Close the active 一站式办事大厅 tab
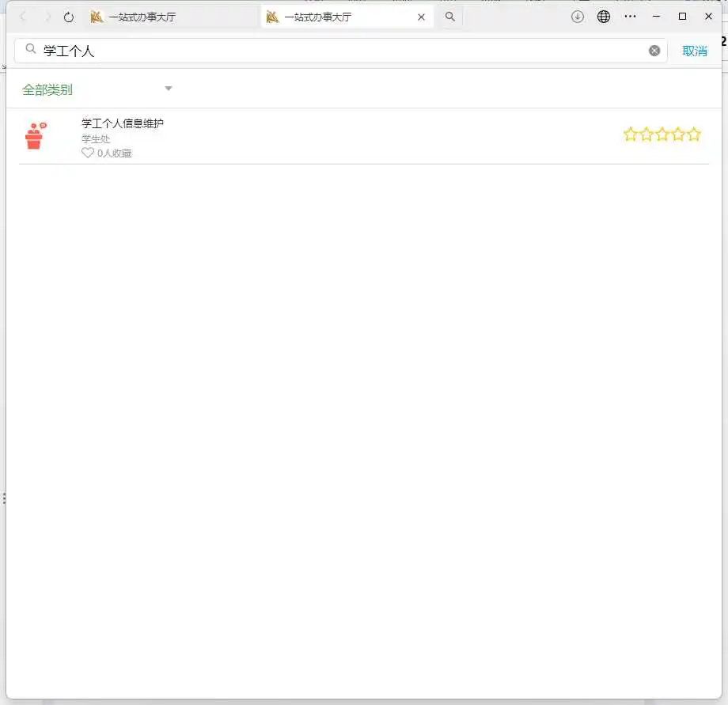The image size is (728, 705). pos(421,17)
